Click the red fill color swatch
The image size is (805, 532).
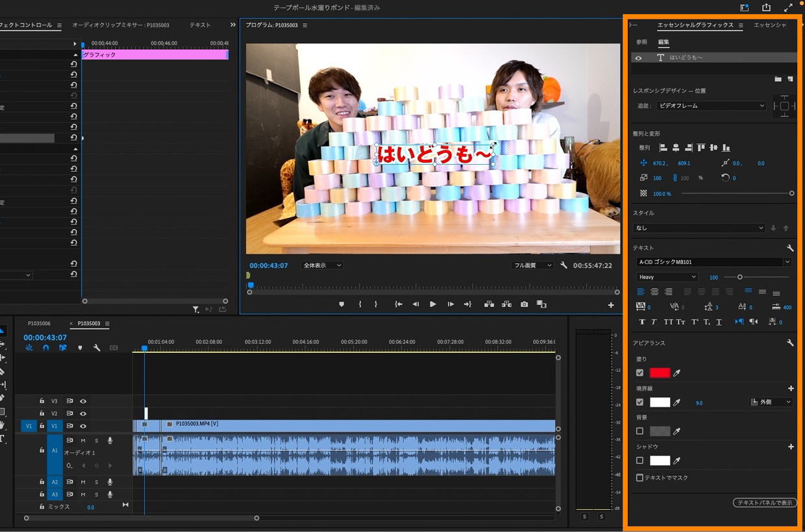[660, 373]
